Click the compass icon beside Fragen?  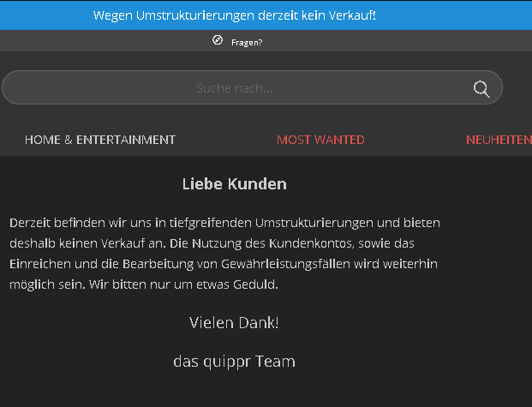[x=218, y=40]
